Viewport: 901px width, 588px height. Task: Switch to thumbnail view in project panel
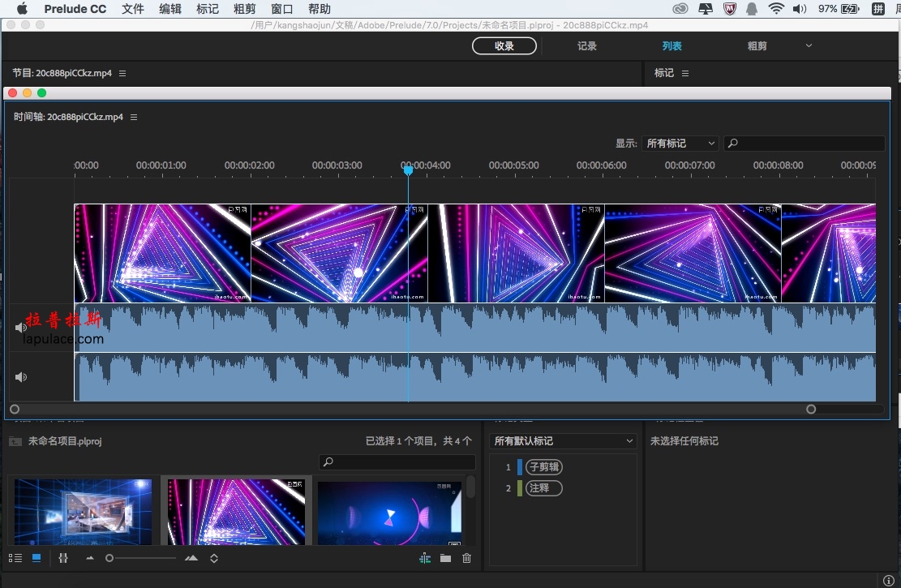(x=36, y=558)
